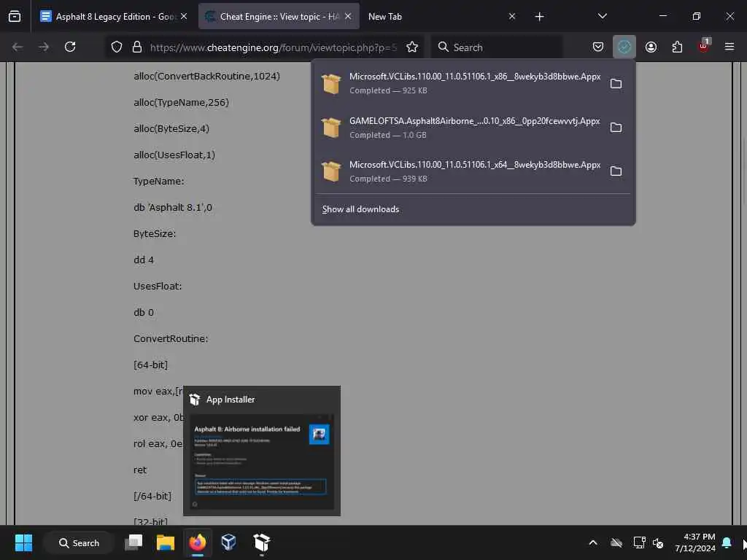
Task: Minimize the Firefox window
Action: [x=663, y=16]
